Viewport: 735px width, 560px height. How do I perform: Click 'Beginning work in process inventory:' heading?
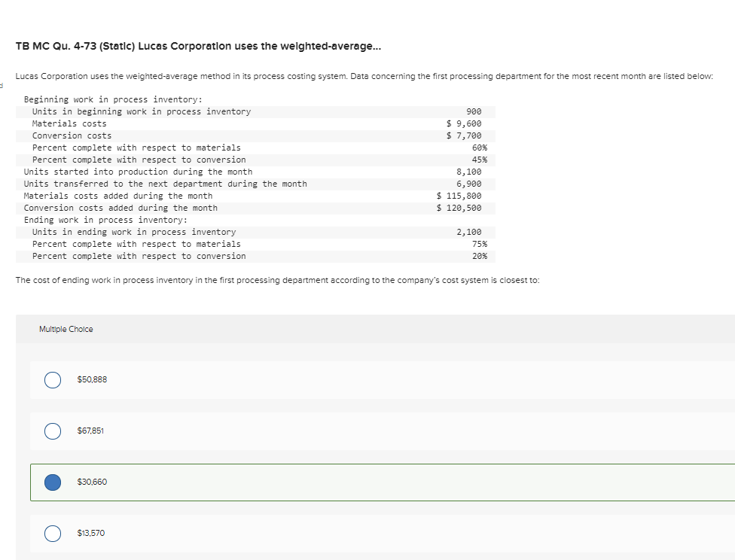pyautogui.click(x=113, y=100)
